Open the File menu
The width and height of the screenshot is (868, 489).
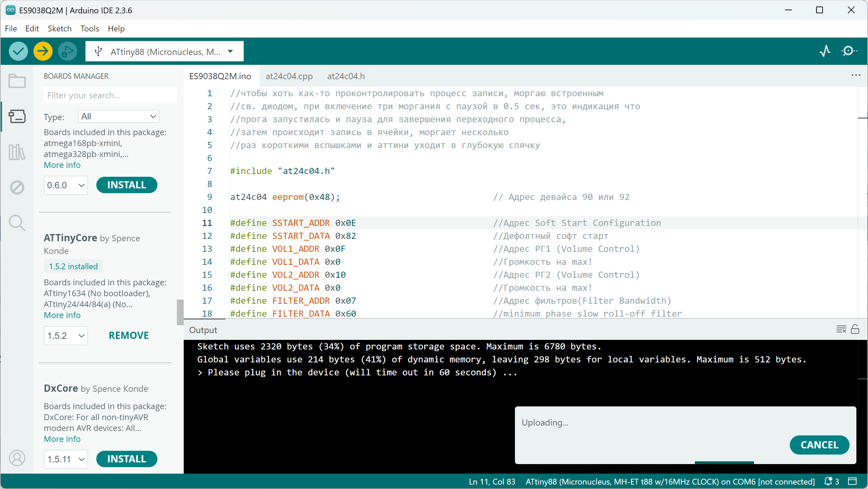click(x=11, y=29)
